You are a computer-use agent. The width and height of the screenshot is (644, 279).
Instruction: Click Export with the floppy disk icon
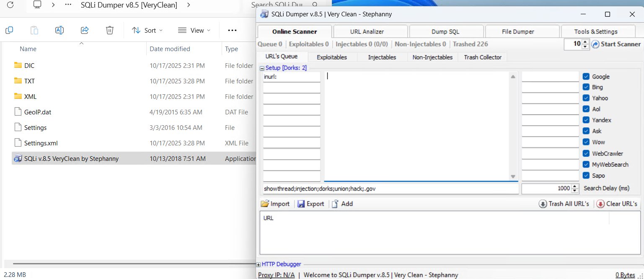(x=311, y=204)
